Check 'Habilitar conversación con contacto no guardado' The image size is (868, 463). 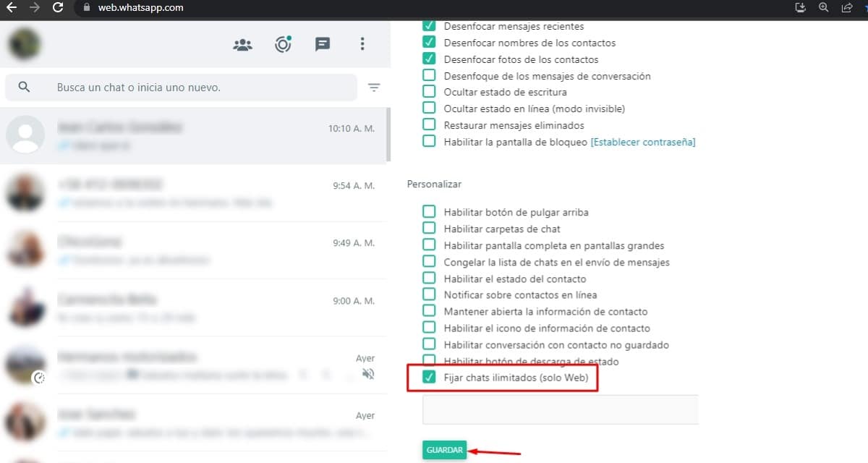[429, 344]
